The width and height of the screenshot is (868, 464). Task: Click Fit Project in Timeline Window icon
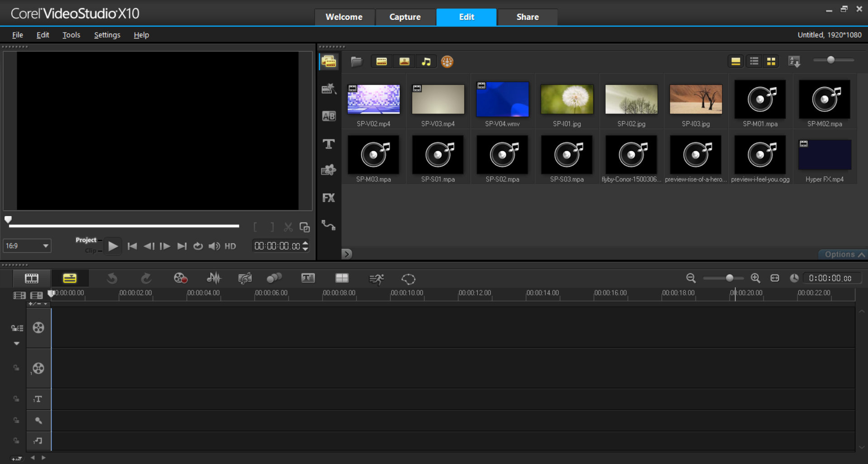tap(775, 278)
